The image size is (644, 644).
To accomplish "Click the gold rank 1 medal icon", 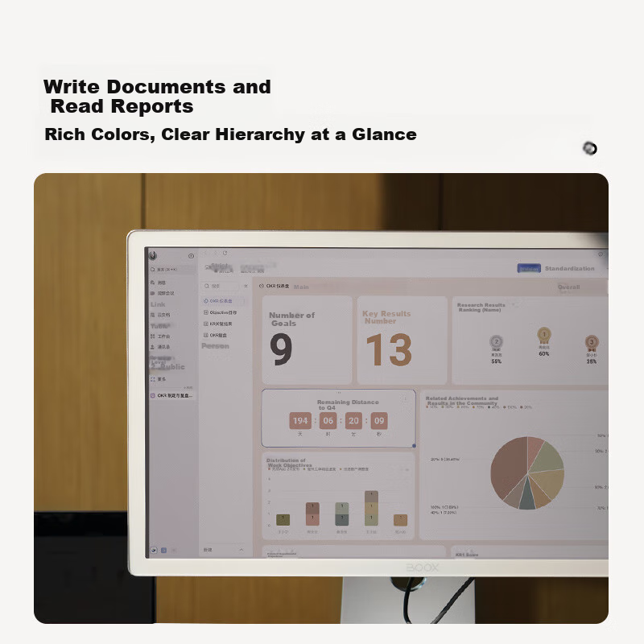I will pos(544,335).
